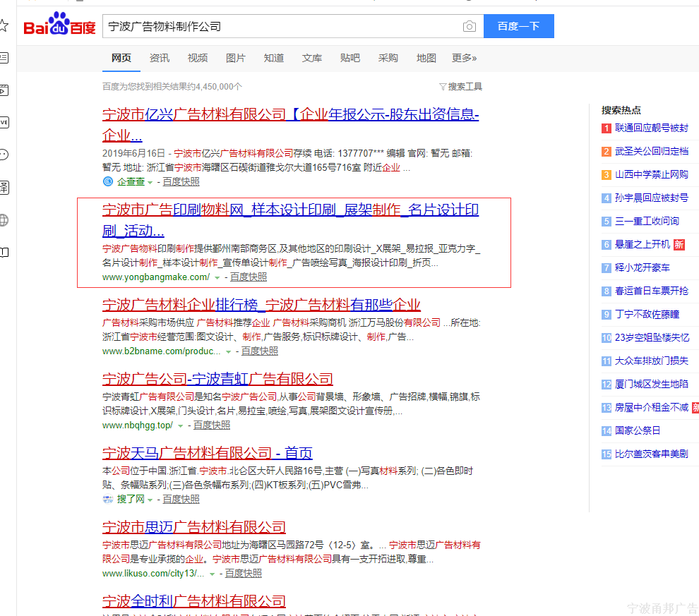Select the 网页 tab

tap(121, 58)
